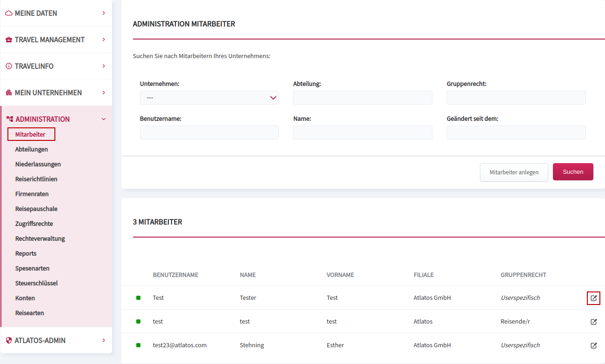Viewport: 605px width, 364px height.
Task: Click the info icon beside Travelinfo
Action: [x=9, y=66]
